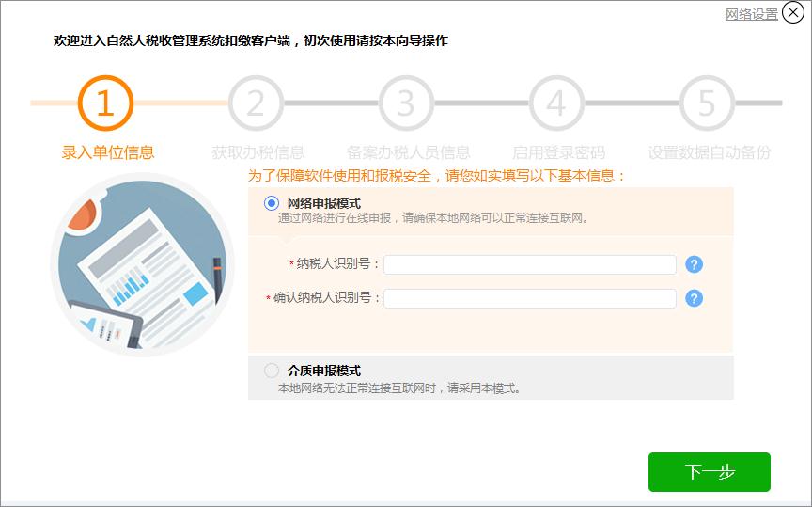The height and width of the screenshot is (507, 812).
Task: Click help icon beside 确认纳税人识别号 field
Action: [695, 298]
